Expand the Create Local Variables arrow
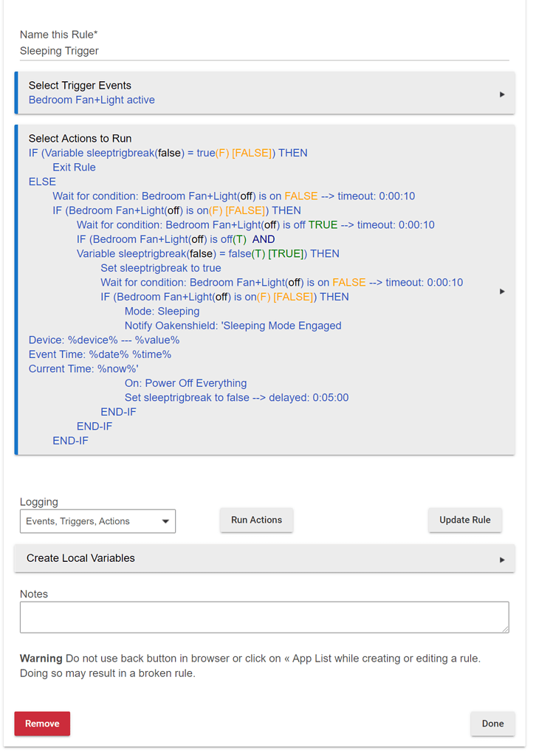This screenshot has height=756, width=536. [502, 560]
